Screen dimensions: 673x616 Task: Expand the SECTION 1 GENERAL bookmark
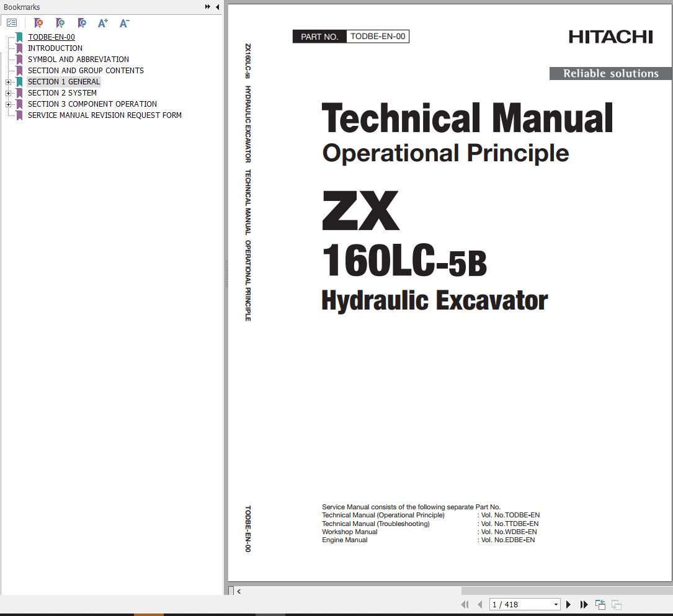coord(8,82)
